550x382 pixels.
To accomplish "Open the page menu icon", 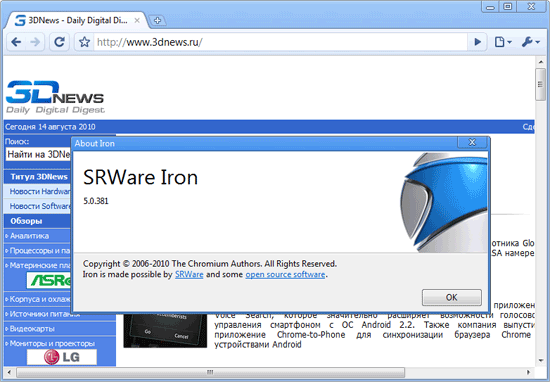I will (503, 42).
